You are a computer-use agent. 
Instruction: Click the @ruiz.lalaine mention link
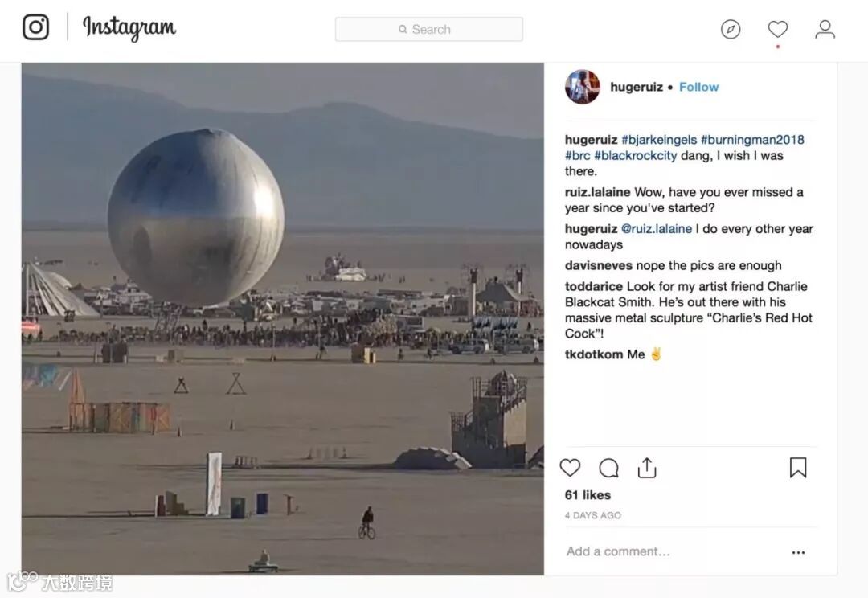tap(657, 229)
